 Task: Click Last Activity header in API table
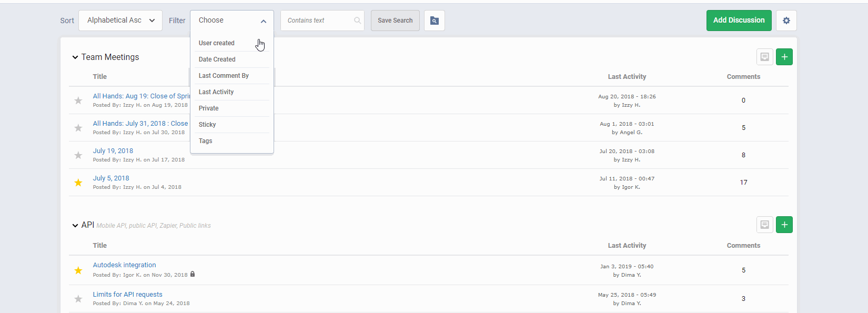pyautogui.click(x=627, y=246)
